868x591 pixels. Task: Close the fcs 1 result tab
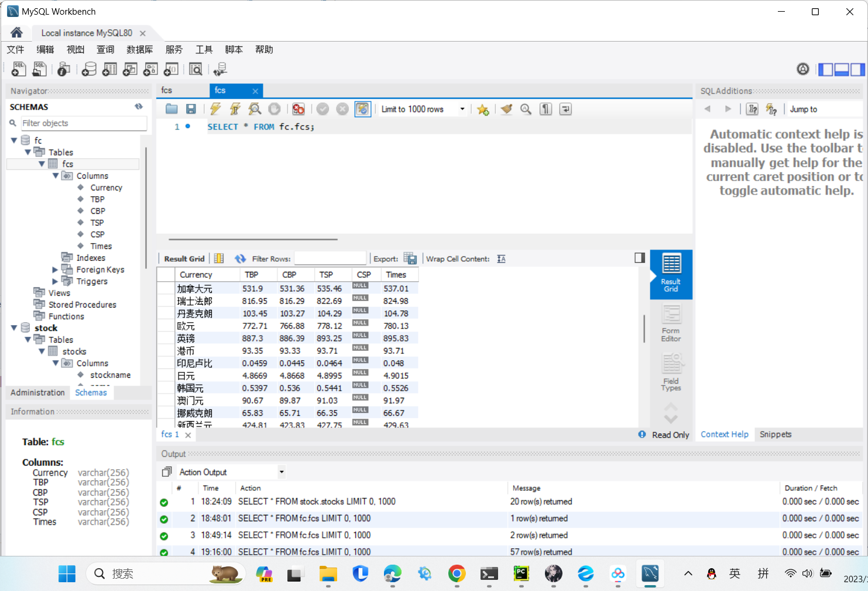tap(188, 435)
